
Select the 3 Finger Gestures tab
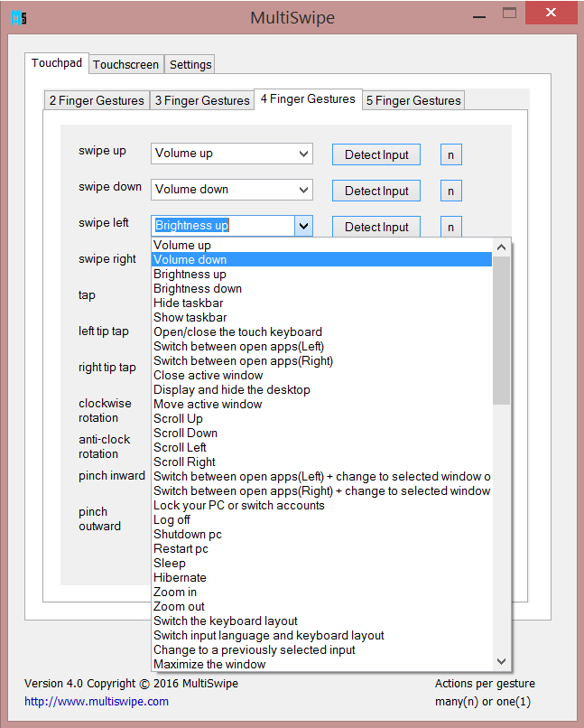pos(202,100)
